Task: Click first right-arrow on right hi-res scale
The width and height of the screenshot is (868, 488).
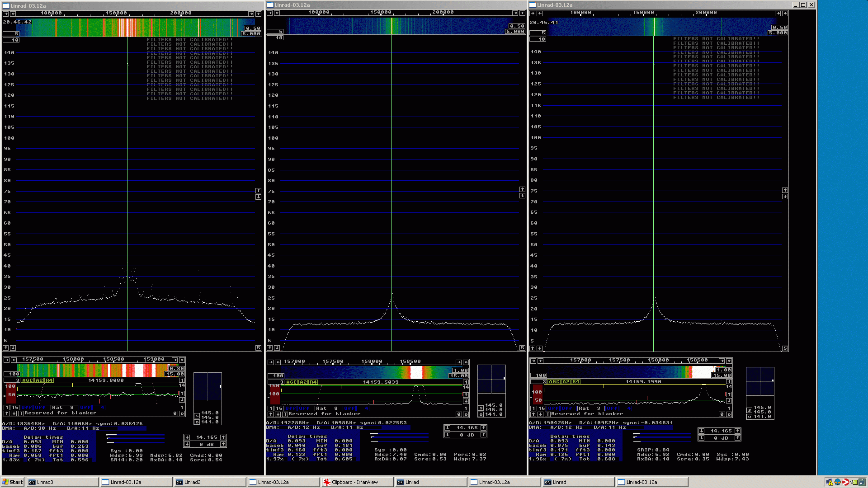Action: tap(533, 361)
